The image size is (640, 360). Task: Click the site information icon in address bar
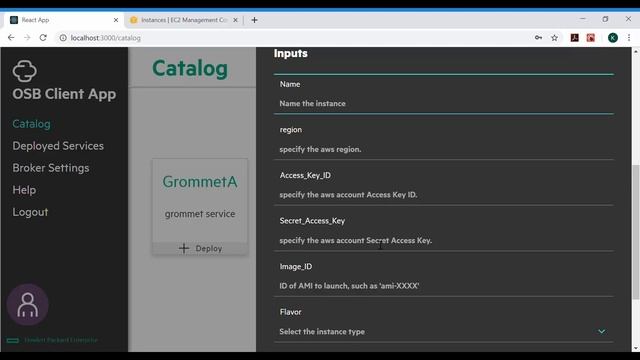coord(63,38)
